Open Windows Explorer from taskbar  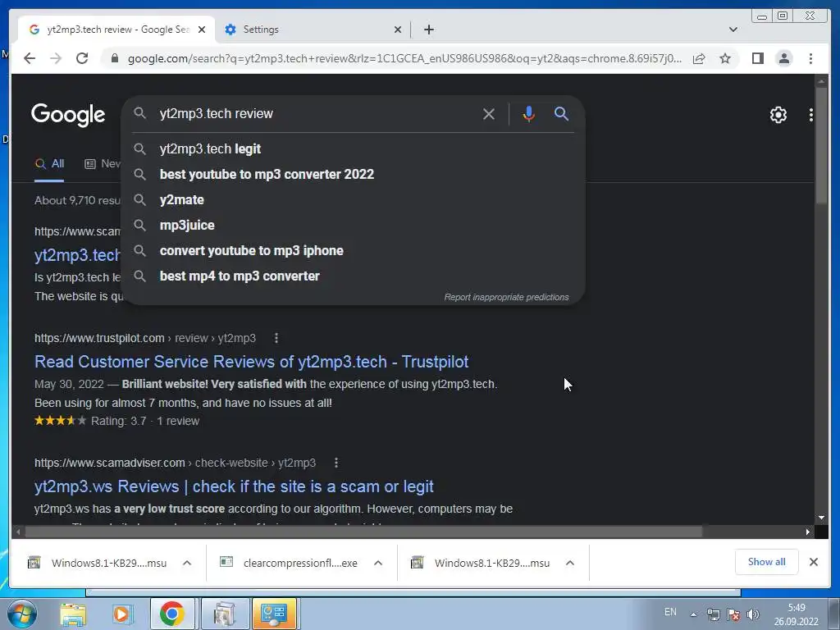tap(73, 614)
